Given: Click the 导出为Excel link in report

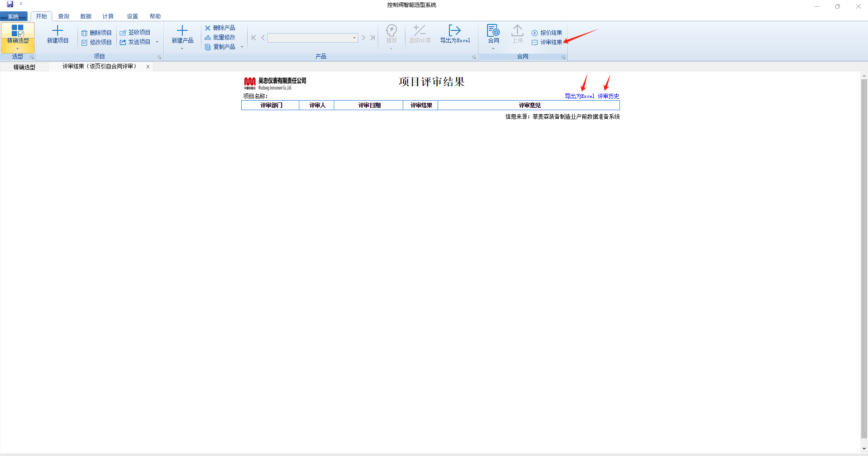Looking at the screenshot, I should click(x=579, y=96).
